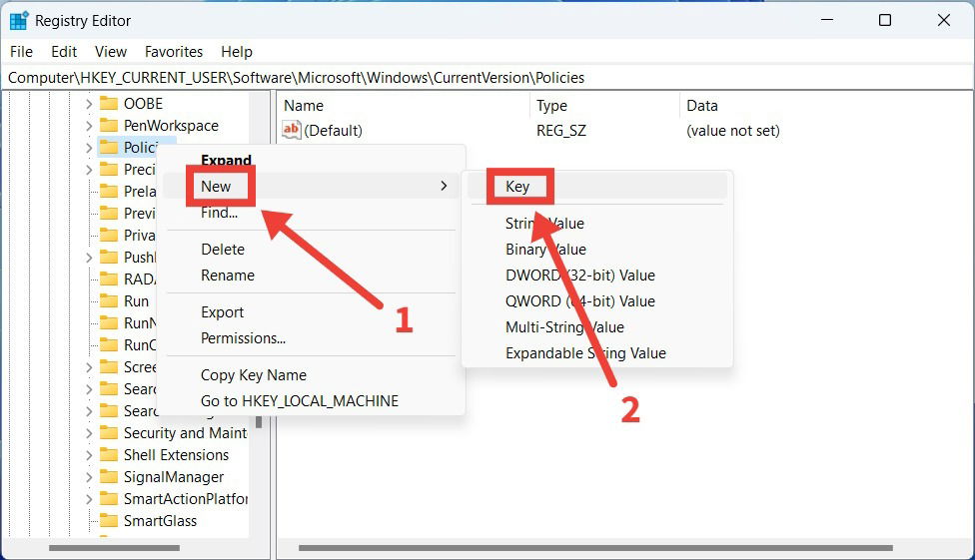Select the OOBE folder icon
Viewport: 975px width, 560px height.
click(109, 103)
